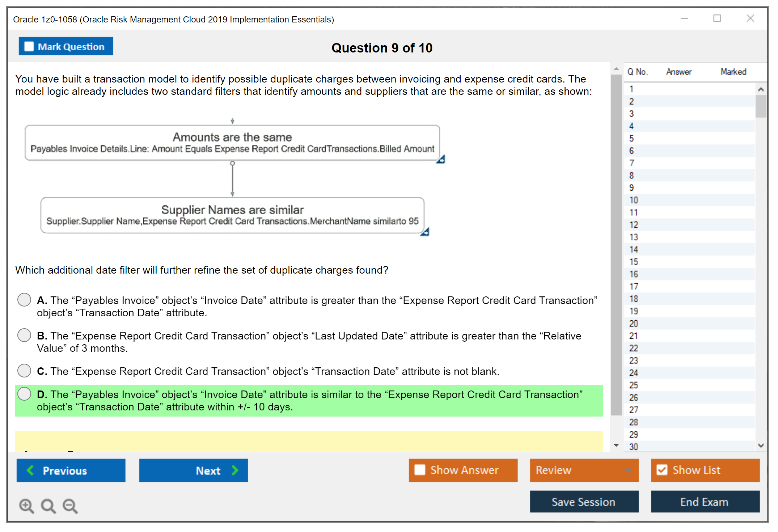Click edit corner icon on Supplier Names filter
The height and width of the screenshot is (532, 778).
425,232
